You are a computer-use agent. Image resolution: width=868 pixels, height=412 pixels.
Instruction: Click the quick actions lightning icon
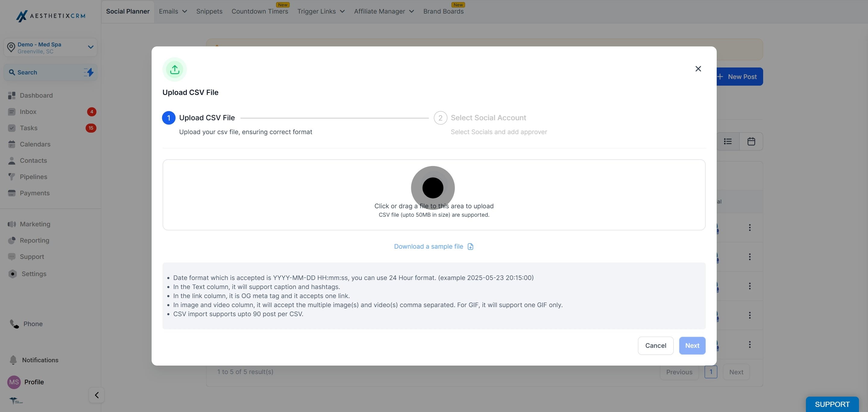(x=89, y=72)
